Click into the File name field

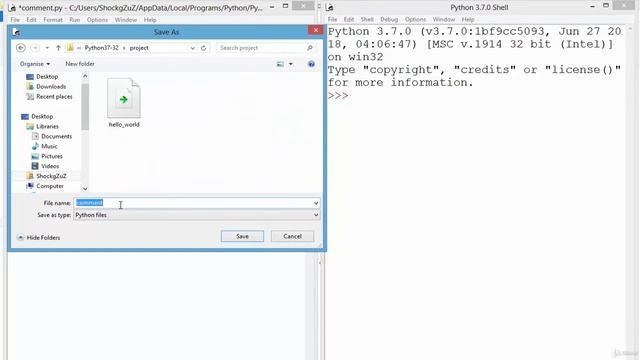pos(196,203)
